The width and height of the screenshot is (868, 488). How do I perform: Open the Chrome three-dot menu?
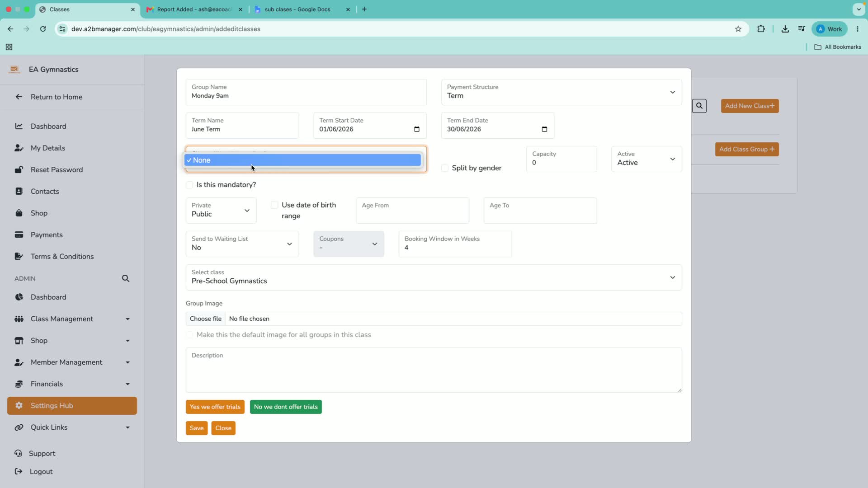click(858, 29)
